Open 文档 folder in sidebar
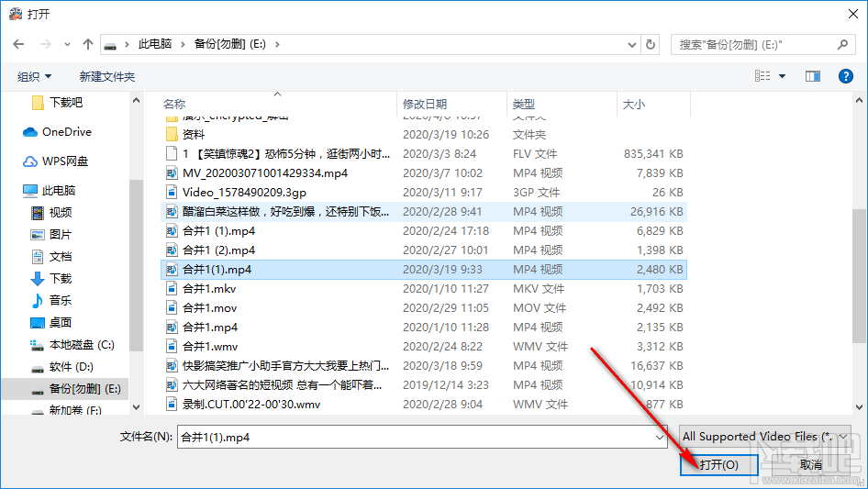 click(x=51, y=256)
